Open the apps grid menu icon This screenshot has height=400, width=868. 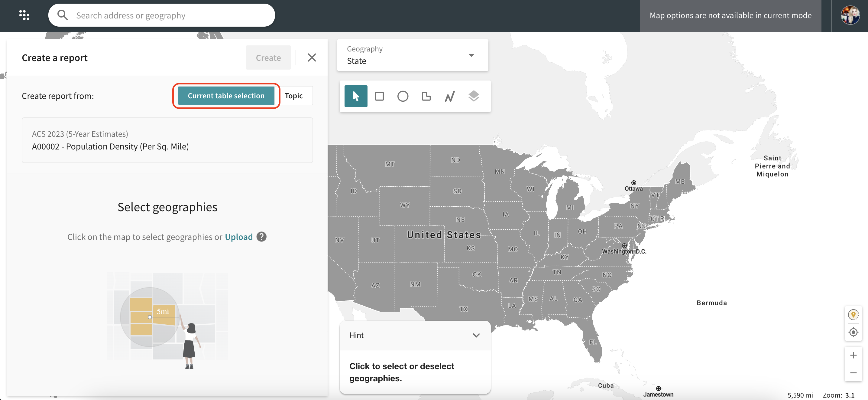[24, 15]
